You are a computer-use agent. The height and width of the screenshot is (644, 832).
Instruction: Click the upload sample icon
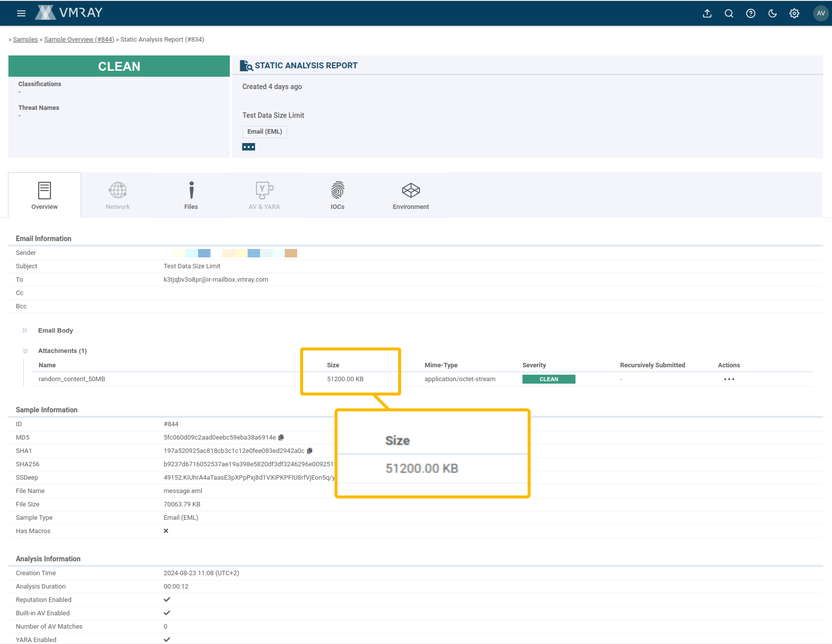click(x=707, y=13)
